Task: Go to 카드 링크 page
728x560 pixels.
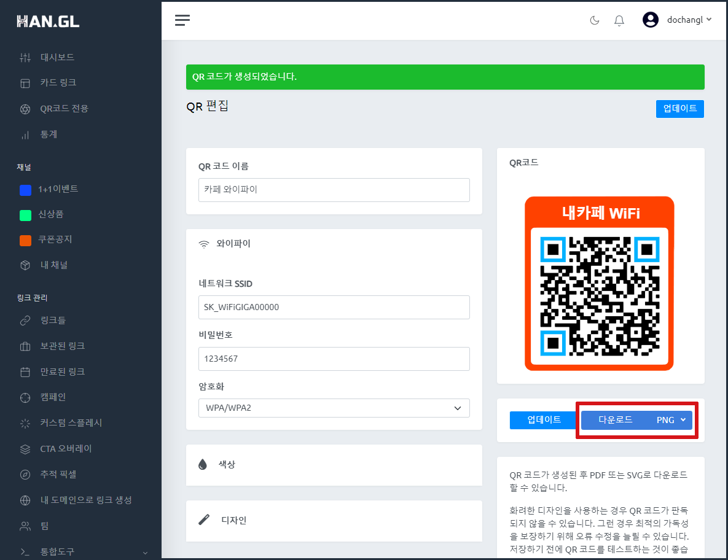Action: 58,82
